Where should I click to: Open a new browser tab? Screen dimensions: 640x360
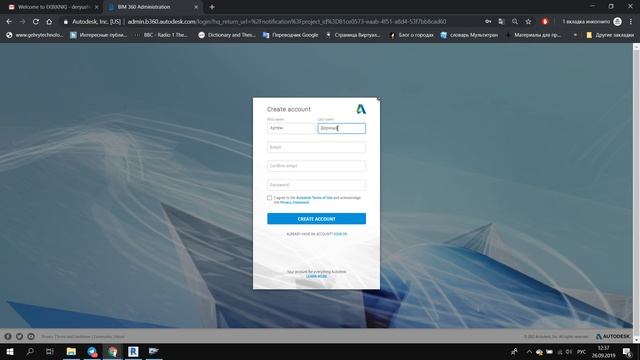click(x=212, y=7)
